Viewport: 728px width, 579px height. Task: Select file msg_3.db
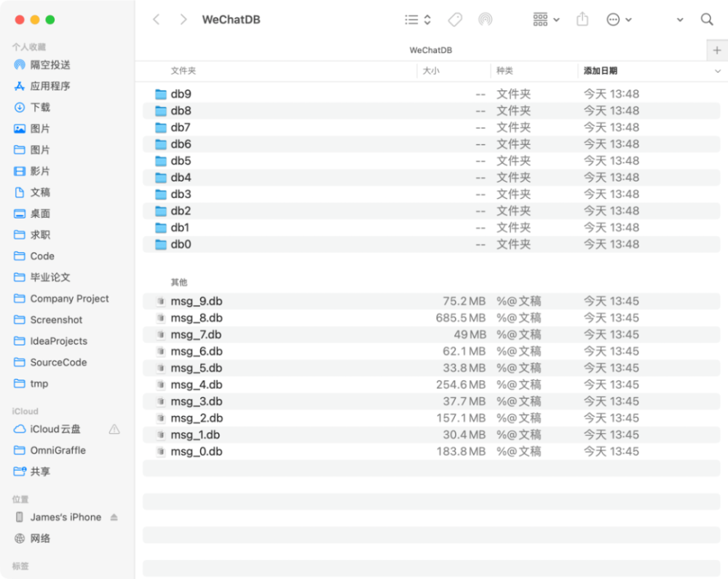tap(431, 401)
